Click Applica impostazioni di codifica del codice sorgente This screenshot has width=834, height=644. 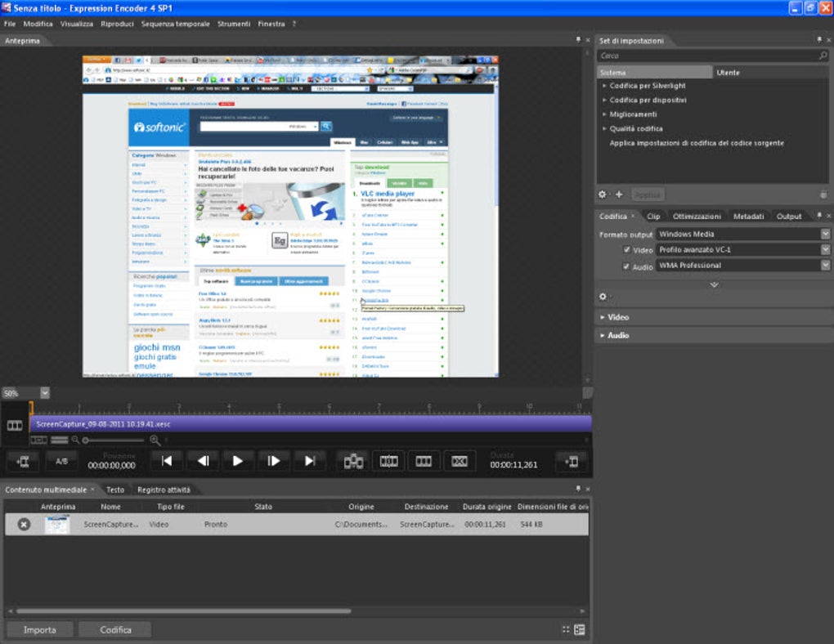697,143
